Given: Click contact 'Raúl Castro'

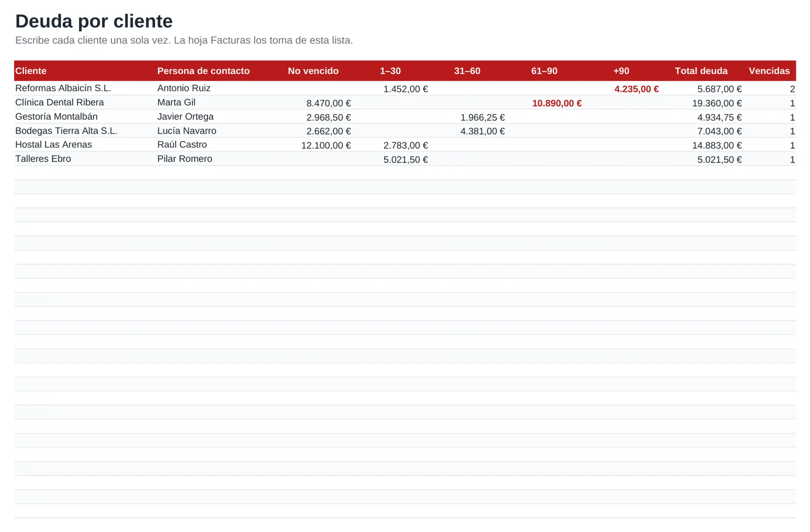Looking at the screenshot, I should pyautogui.click(x=182, y=144).
